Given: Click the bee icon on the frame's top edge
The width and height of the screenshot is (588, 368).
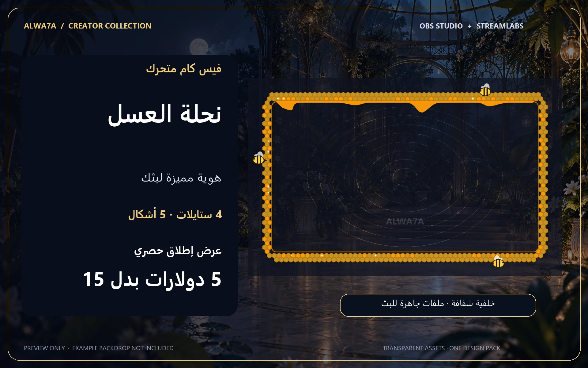Looking at the screenshot, I should click(x=485, y=90).
